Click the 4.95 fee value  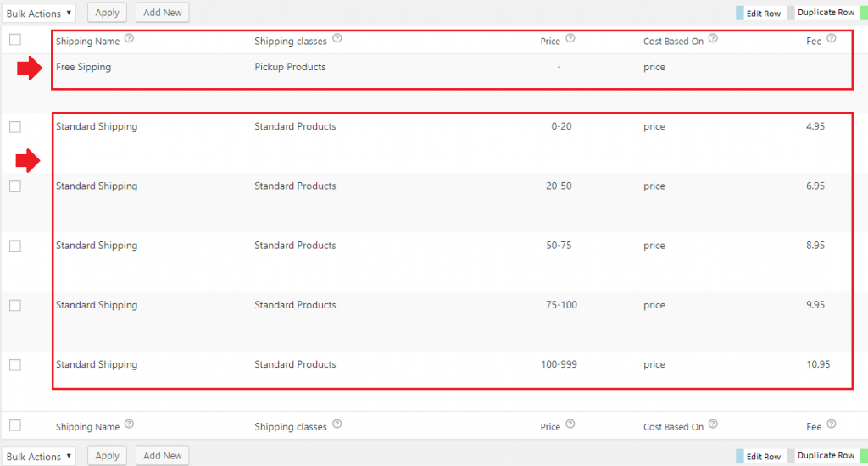click(x=815, y=126)
